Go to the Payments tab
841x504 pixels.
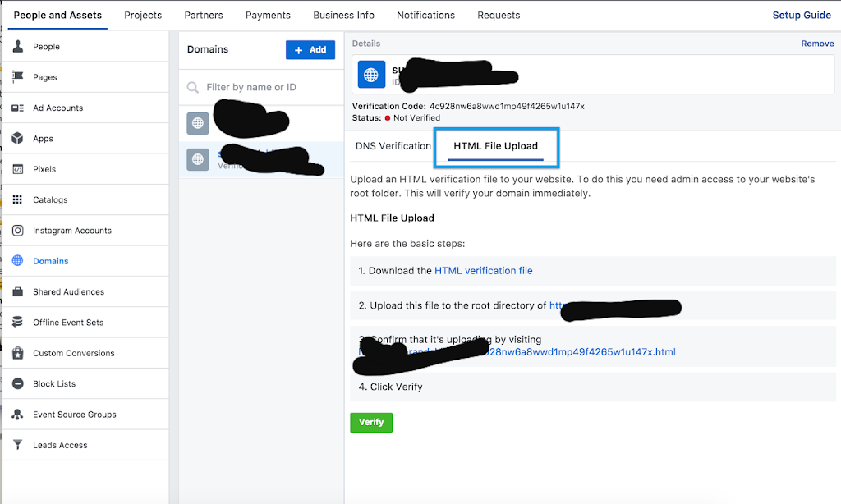pos(269,15)
